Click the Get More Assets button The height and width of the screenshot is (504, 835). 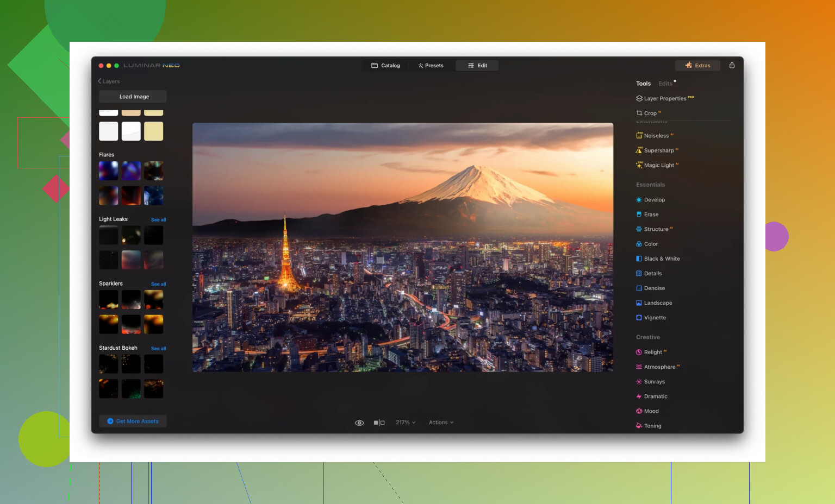[133, 421]
